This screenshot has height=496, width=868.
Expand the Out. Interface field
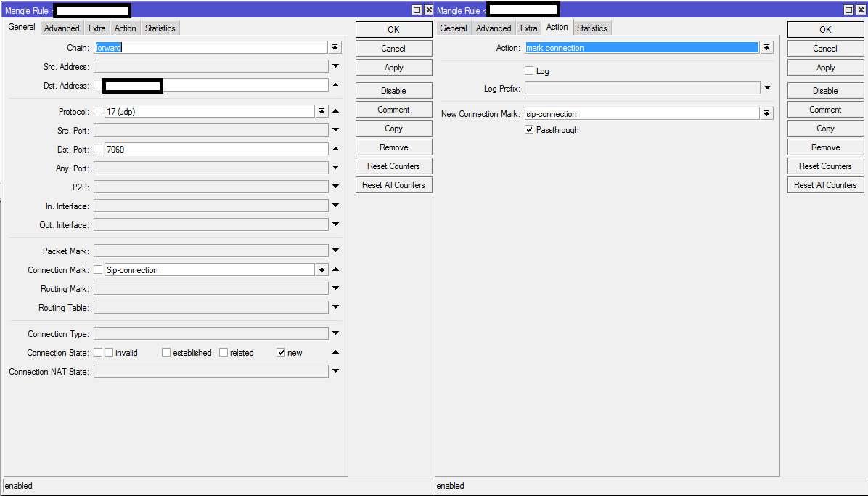click(x=335, y=224)
